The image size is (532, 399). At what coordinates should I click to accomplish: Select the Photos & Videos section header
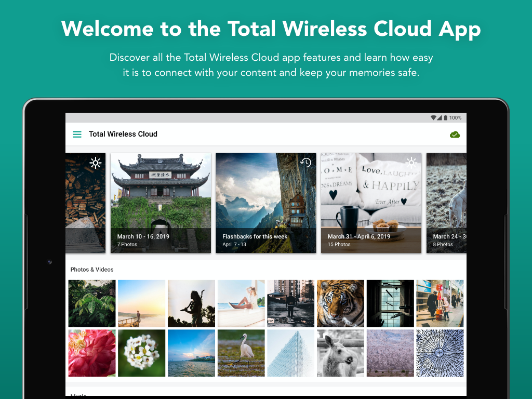tap(92, 270)
